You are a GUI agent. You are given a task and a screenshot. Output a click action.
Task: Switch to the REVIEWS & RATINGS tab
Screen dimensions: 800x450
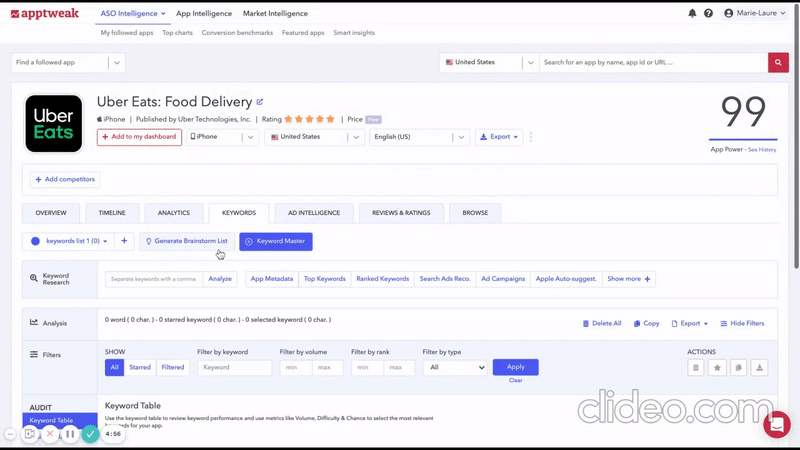pos(401,213)
